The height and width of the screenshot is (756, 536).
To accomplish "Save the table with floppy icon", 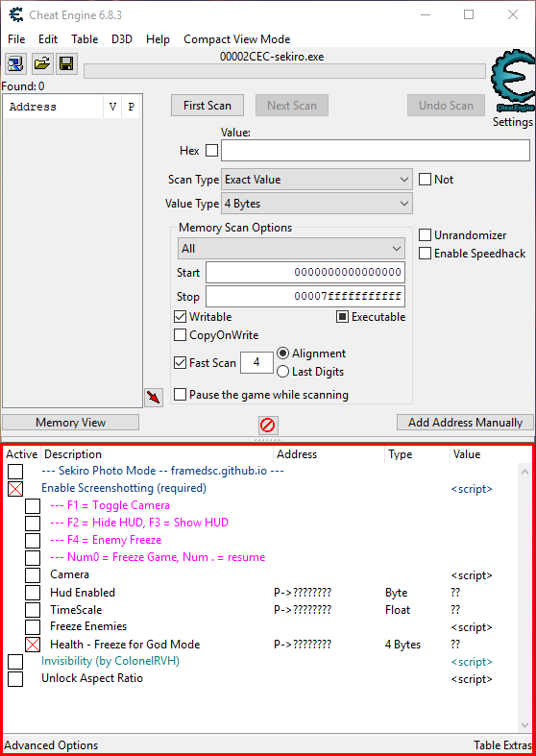I will coord(65,63).
